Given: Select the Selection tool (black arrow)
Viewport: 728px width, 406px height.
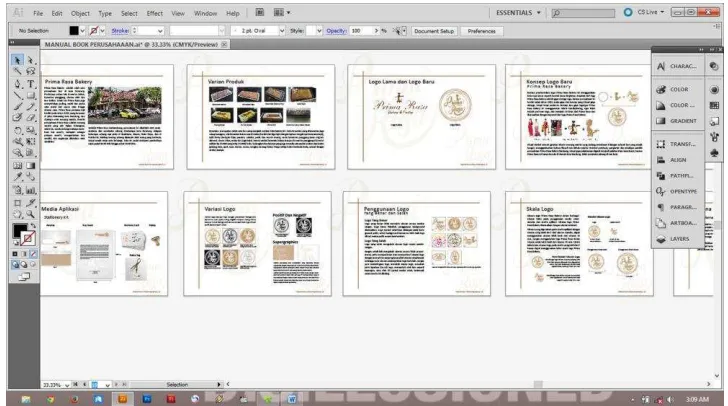Looking at the screenshot, I should [x=17, y=60].
